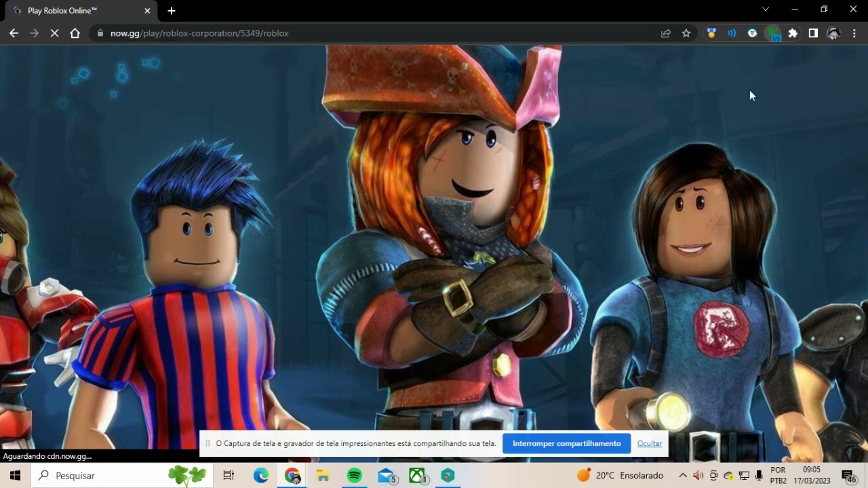This screenshot has width=868, height=488.
Task: Open File Explorer from taskbar
Action: coord(323,476)
